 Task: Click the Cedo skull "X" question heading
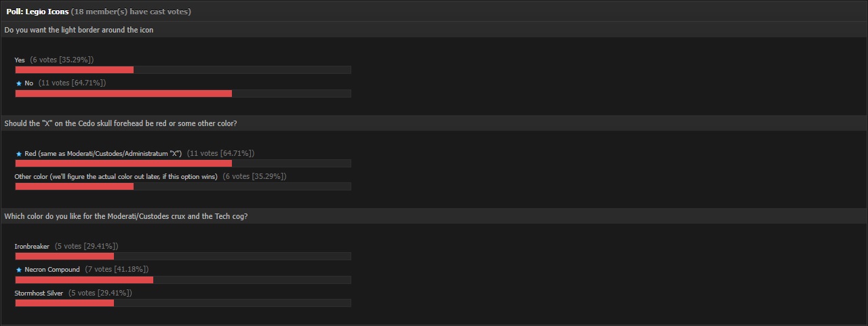(121, 123)
